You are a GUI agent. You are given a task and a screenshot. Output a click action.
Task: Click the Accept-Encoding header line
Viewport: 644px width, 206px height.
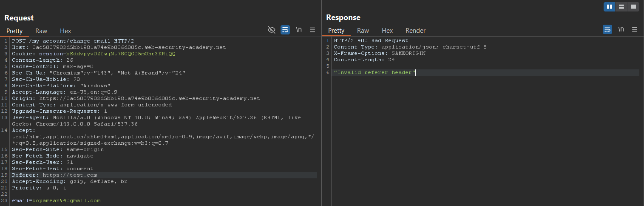[x=70, y=182]
